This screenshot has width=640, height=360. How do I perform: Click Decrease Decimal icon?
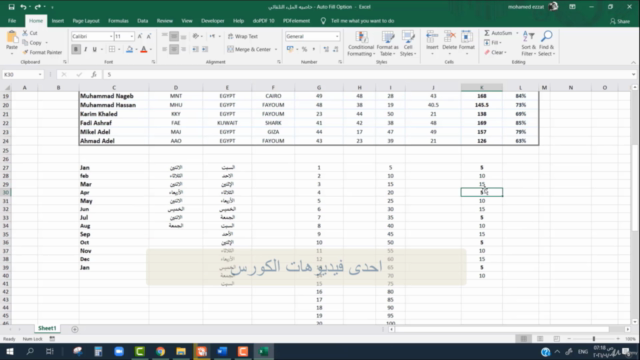coord(336,49)
